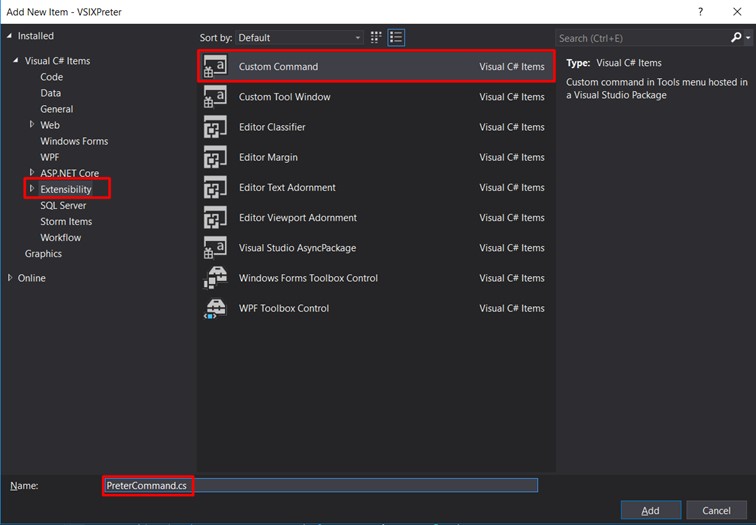Click the Custom Command template icon
The image size is (756, 525).
tap(215, 66)
